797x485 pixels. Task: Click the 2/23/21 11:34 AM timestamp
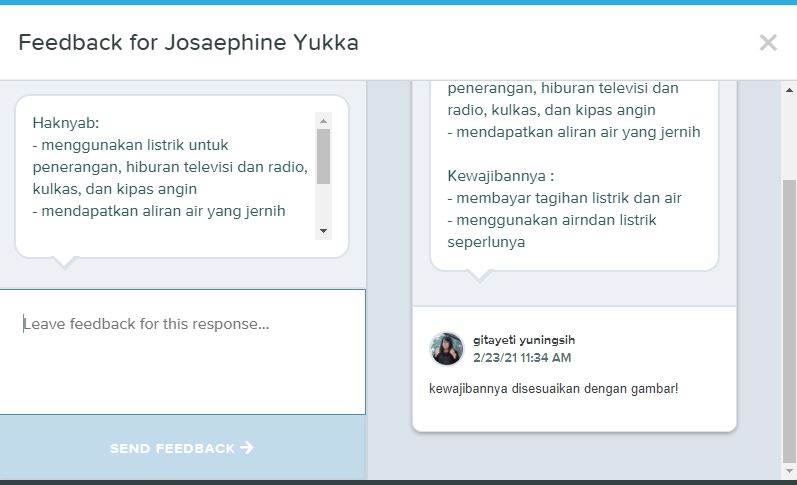522,357
